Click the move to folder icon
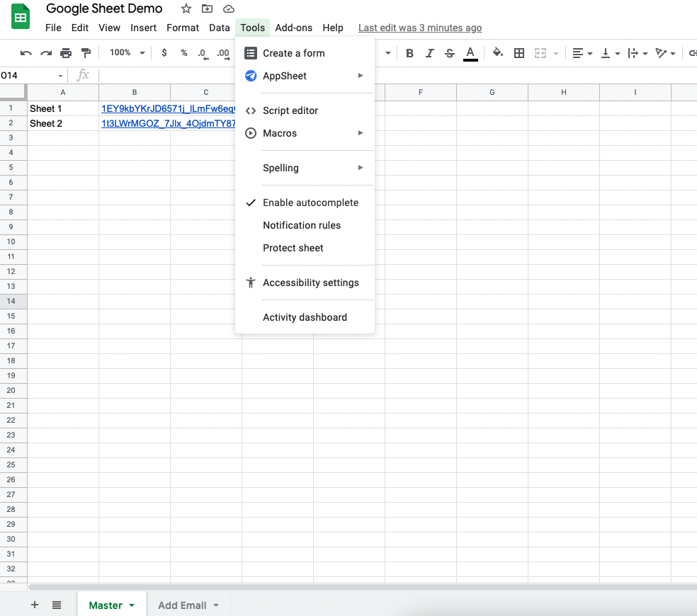Screen dimensions: 697x616 click(x=207, y=8)
